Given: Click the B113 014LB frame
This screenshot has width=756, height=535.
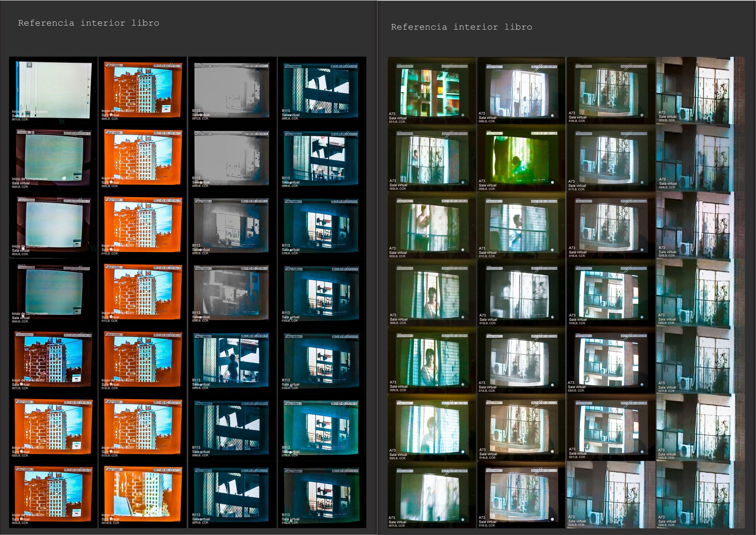Looking at the screenshot, I should pos(322,495).
